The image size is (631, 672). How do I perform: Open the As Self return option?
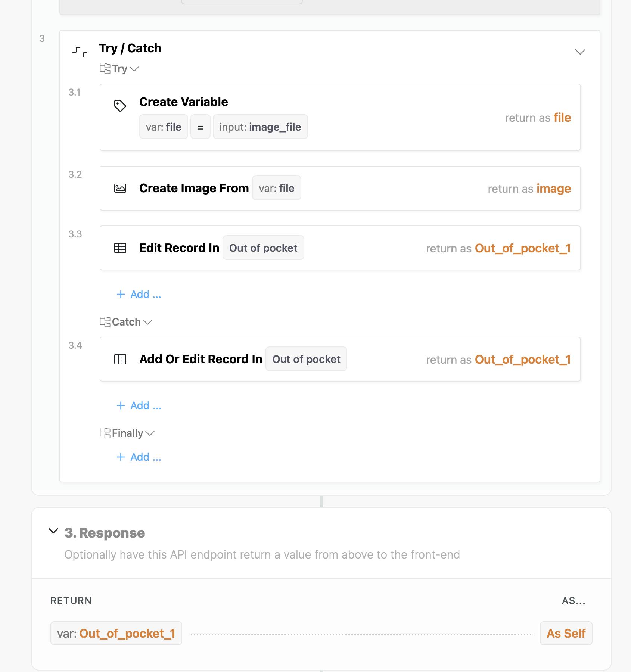[x=566, y=633]
